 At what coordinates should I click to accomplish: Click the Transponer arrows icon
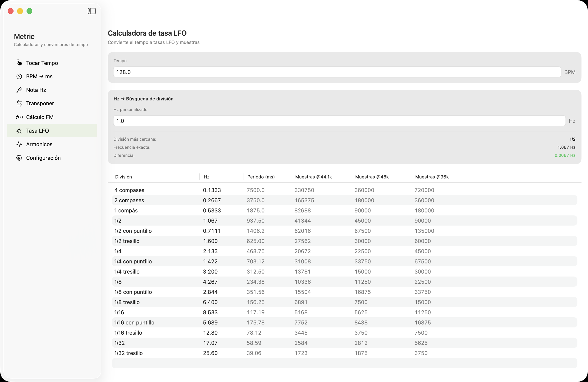(x=19, y=104)
